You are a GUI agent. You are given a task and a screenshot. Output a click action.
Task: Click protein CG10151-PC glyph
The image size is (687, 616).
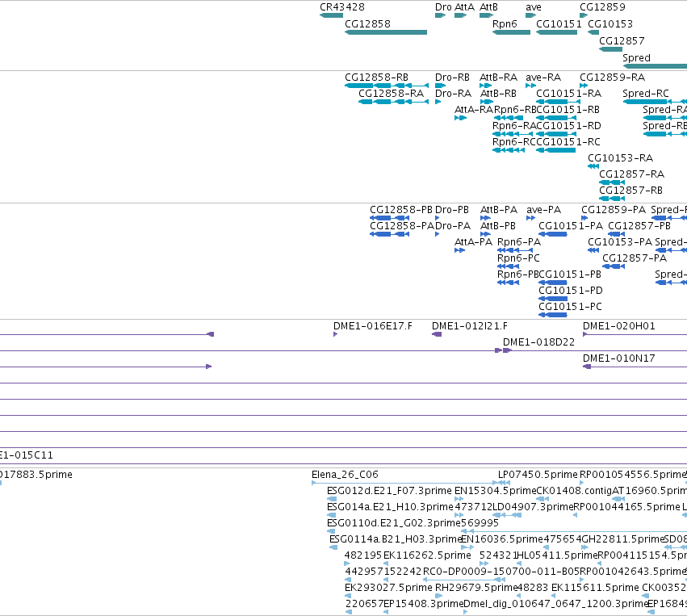coord(553,315)
